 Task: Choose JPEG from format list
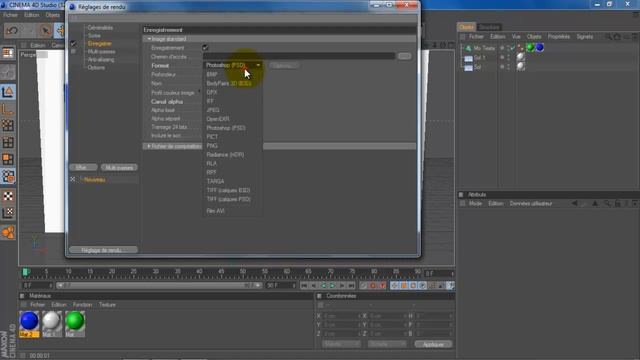coord(213,110)
